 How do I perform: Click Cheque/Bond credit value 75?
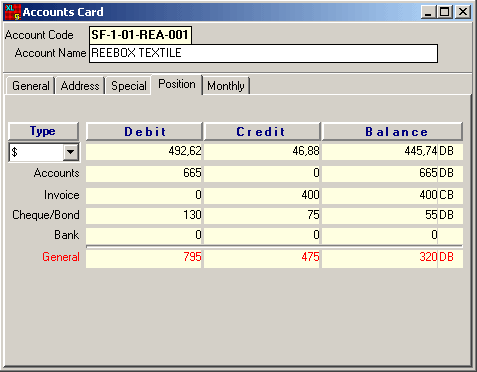tap(262, 215)
